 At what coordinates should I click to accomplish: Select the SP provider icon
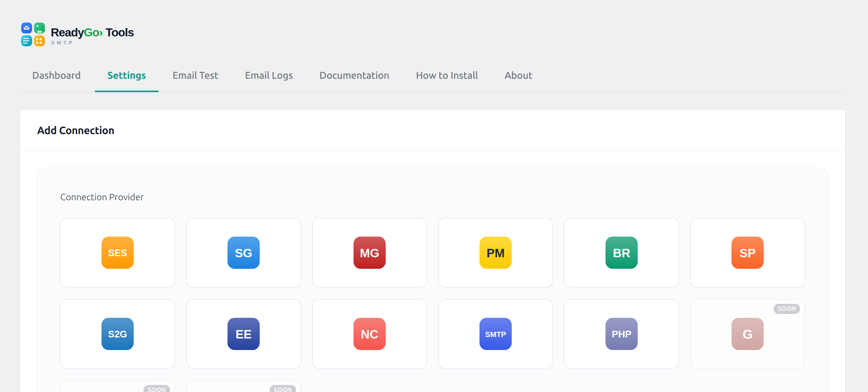747,253
